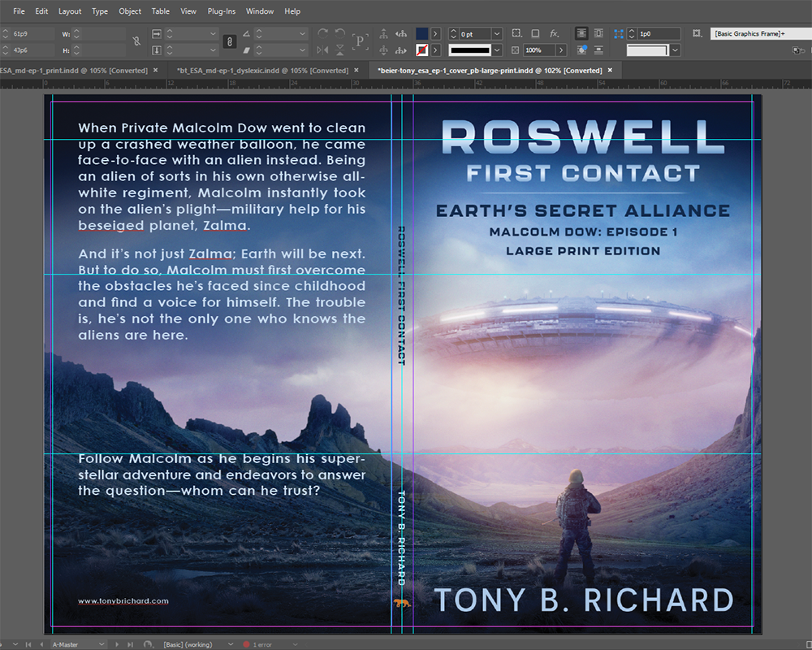Go to the last page

[x=130, y=644]
